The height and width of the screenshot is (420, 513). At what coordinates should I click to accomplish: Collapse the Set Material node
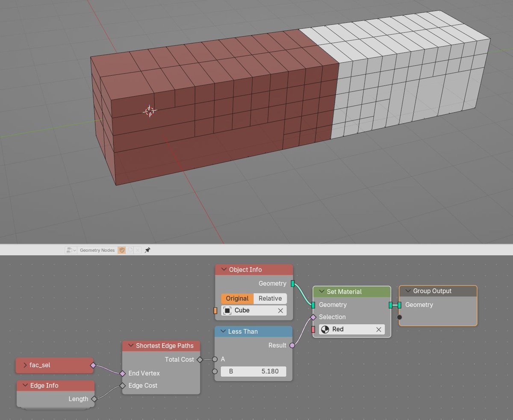pos(321,291)
